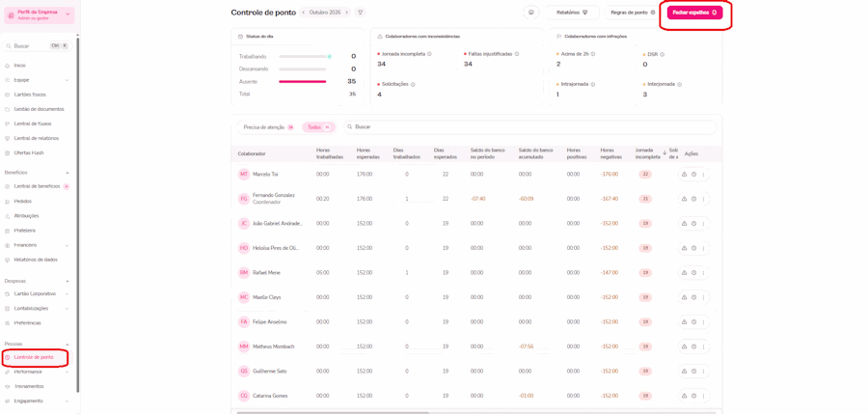The image size is (868, 414).
Task: Go to next month arrow after Outubro 2026
Action: click(x=346, y=13)
